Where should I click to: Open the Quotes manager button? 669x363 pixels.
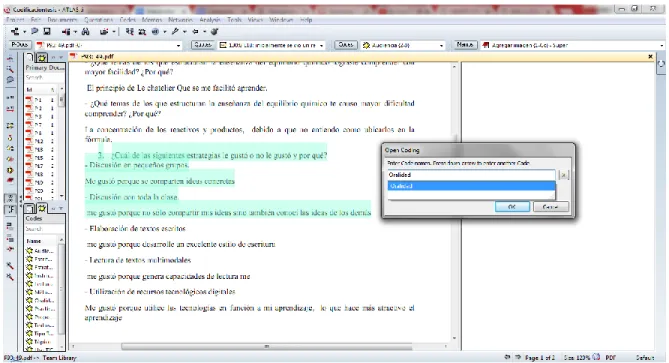(x=203, y=45)
